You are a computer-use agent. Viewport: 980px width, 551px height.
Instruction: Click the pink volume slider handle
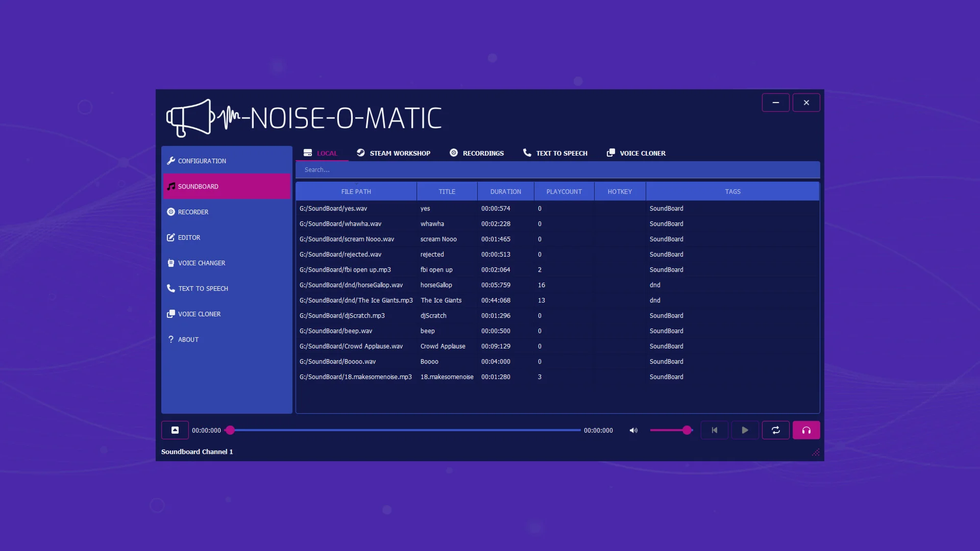tap(687, 430)
